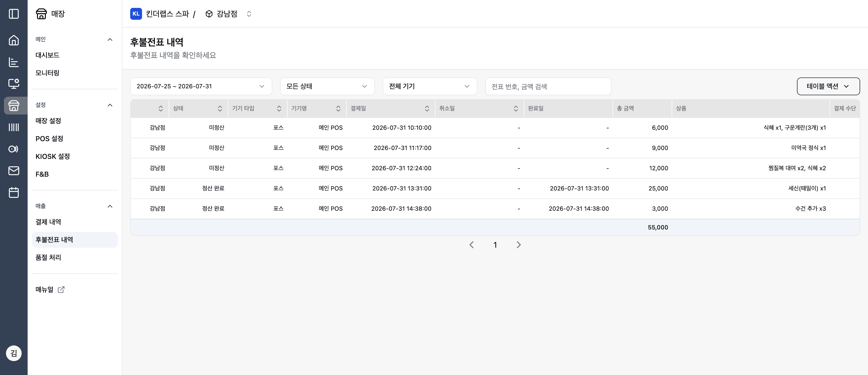The height and width of the screenshot is (375, 868).
Task: Click the 매장 store logo icon
Action: (x=41, y=14)
